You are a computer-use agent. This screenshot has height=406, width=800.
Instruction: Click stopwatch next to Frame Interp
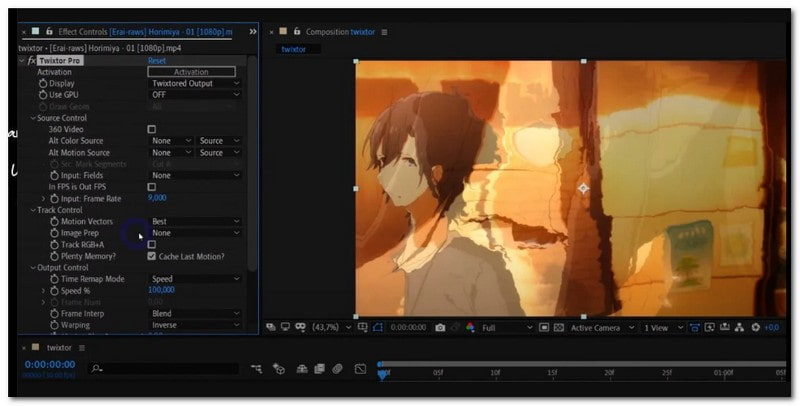(x=55, y=314)
